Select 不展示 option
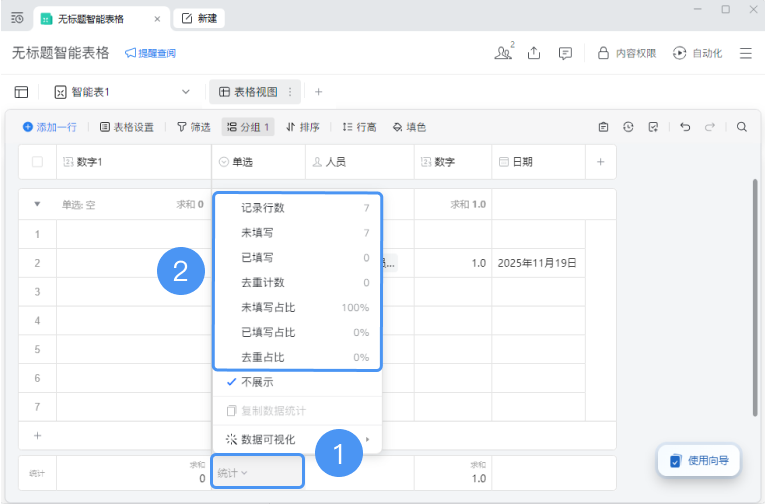 tap(297, 382)
